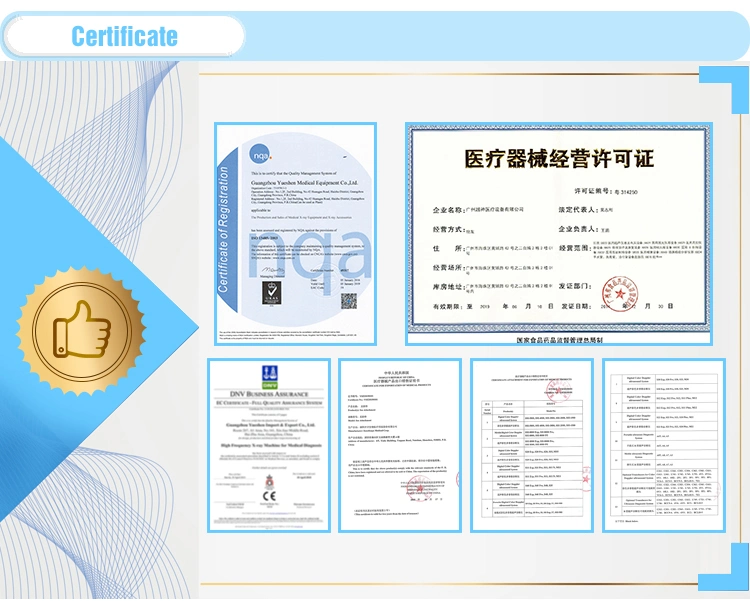Open the medical products exportation certificate image
The image size is (750, 603).
[x=400, y=445]
